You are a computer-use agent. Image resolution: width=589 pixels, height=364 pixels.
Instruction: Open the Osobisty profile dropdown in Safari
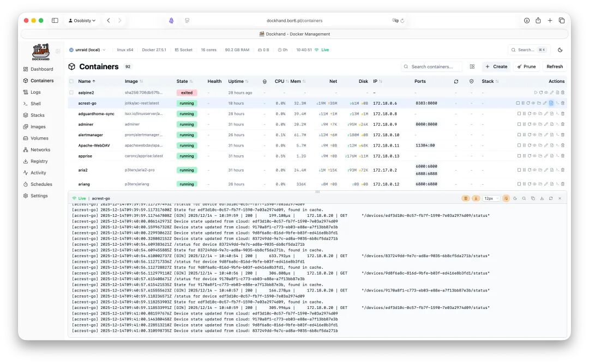(82, 21)
